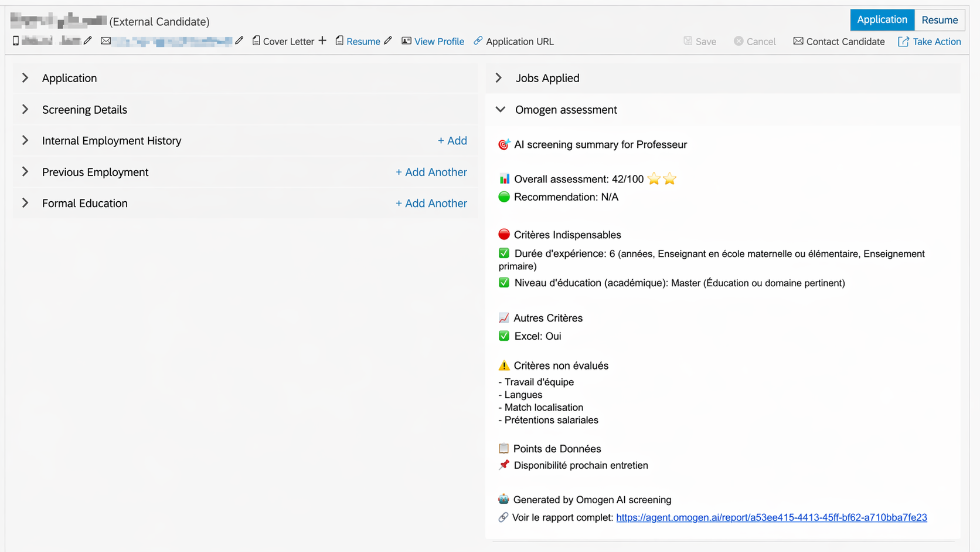
Task: Click 'Excel: Oui' criterion text
Action: 537,336
